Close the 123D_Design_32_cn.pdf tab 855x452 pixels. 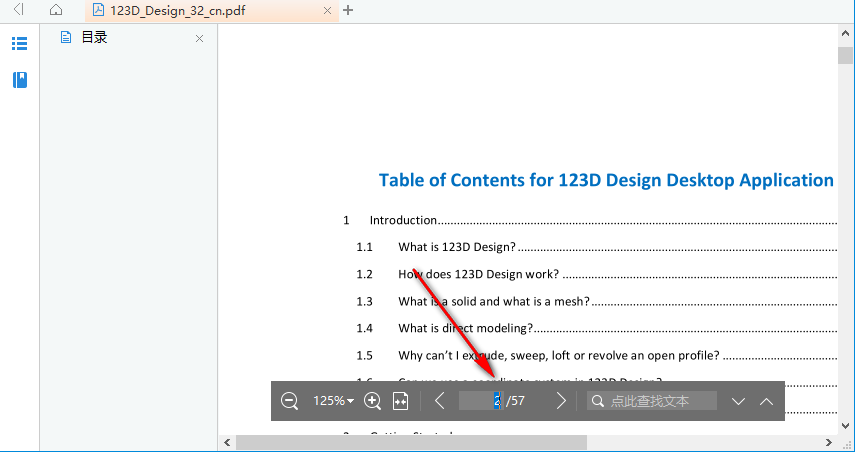pyautogui.click(x=327, y=10)
